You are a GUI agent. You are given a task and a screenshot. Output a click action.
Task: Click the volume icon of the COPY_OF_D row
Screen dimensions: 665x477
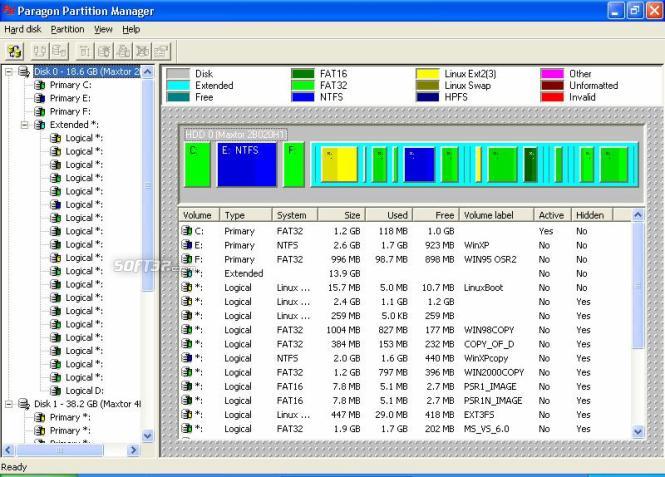(187, 344)
